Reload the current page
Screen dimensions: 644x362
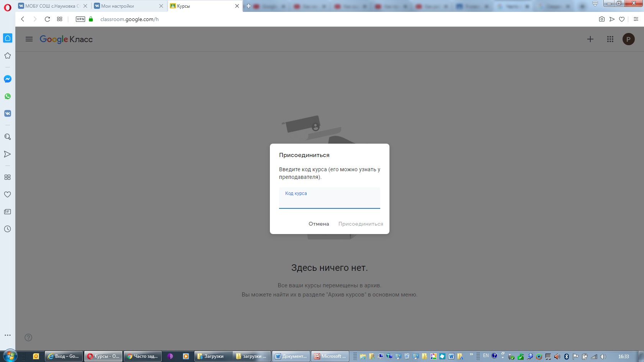coord(47,19)
